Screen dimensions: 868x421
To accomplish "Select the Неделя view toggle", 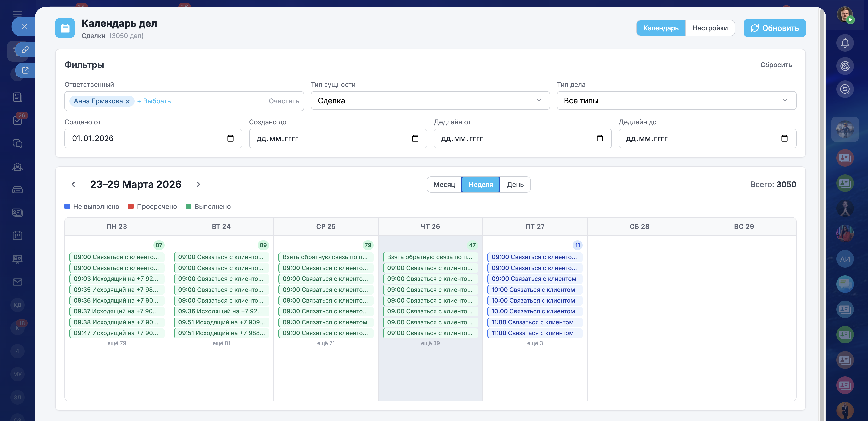I will click(x=480, y=185).
